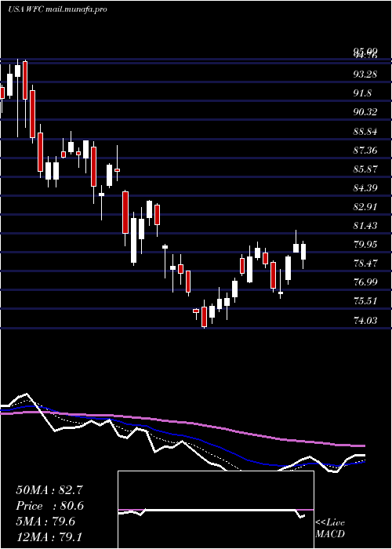This screenshot has height=549, width=392.
Task: Click the '<<Live MACD' label
Action: (330, 528)
